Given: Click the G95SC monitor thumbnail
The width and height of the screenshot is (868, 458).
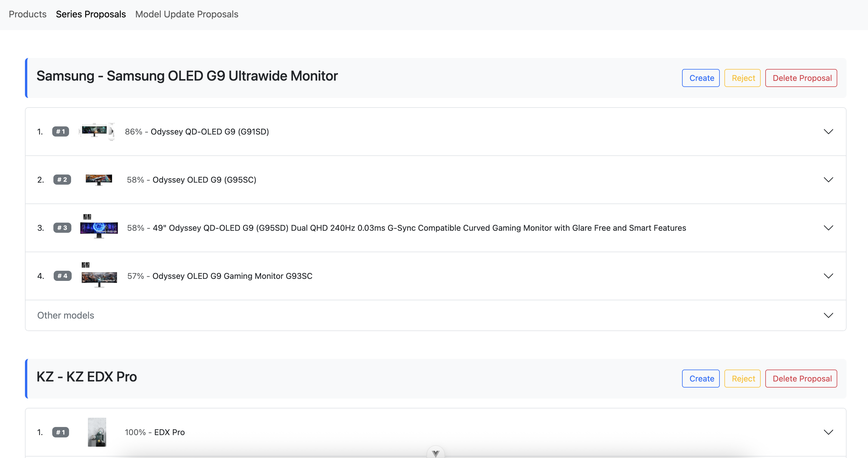Looking at the screenshot, I should coord(99,179).
